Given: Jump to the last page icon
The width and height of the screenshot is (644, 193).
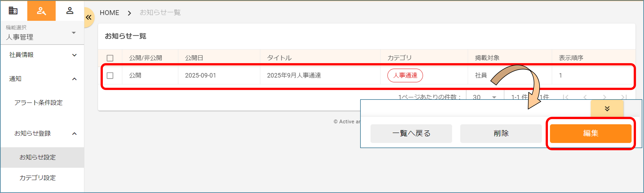Looking at the screenshot, I should 624,97.
